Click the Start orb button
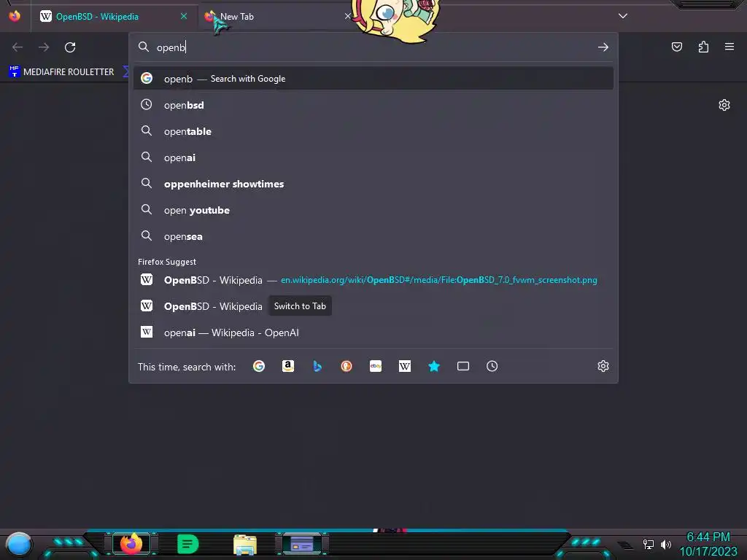The image size is (747, 560). click(x=18, y=545)
